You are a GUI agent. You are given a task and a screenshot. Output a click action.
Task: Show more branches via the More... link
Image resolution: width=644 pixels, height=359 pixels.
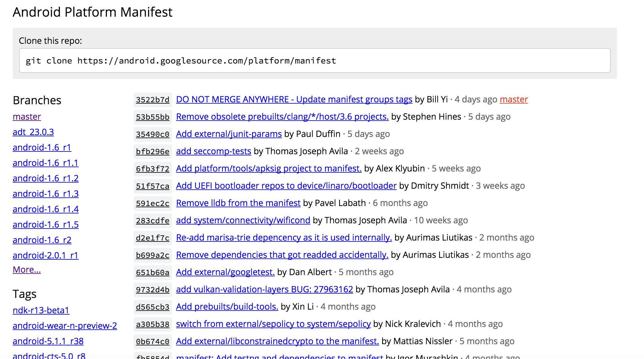click(27, 270)
